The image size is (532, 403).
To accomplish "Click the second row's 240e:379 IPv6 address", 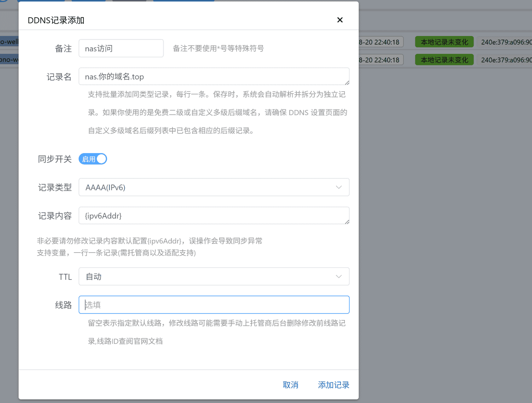I will (506, 60).
